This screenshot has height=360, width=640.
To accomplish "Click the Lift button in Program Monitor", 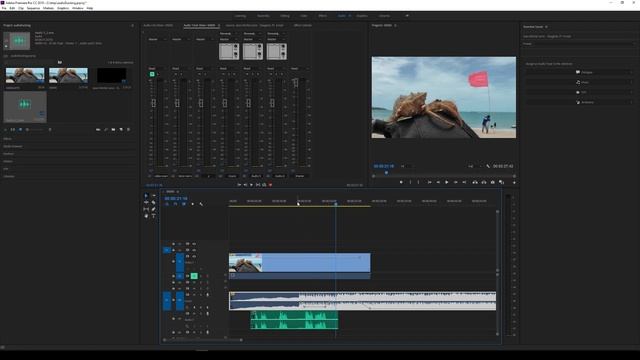I will tap(475, 182).
